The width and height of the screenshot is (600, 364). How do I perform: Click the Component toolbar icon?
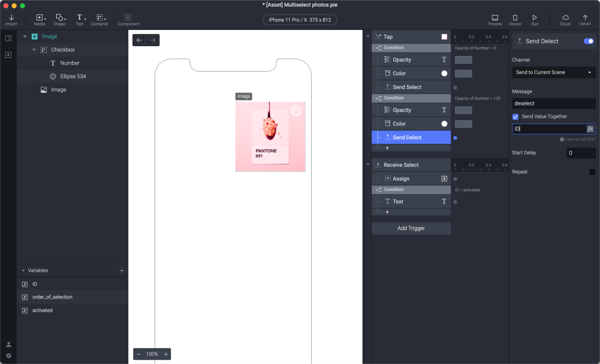coord(128,20)
